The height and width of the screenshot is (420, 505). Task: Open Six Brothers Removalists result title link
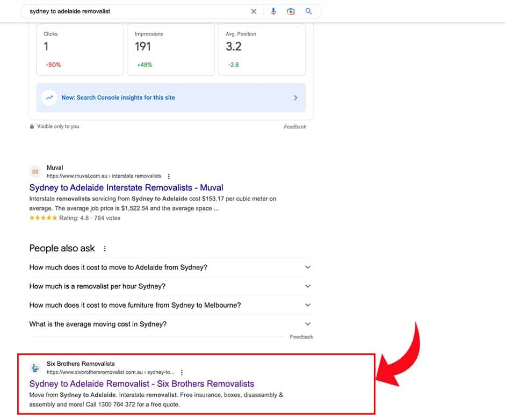tap(142, 383)
